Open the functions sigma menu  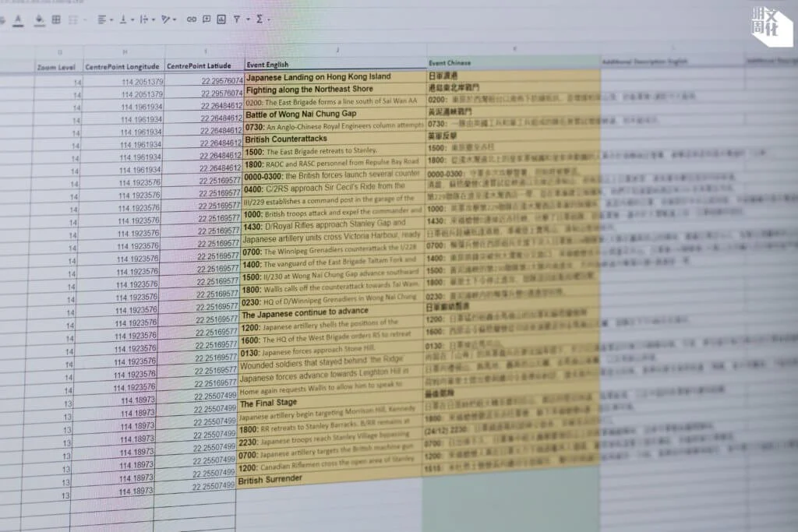point(259,19)
